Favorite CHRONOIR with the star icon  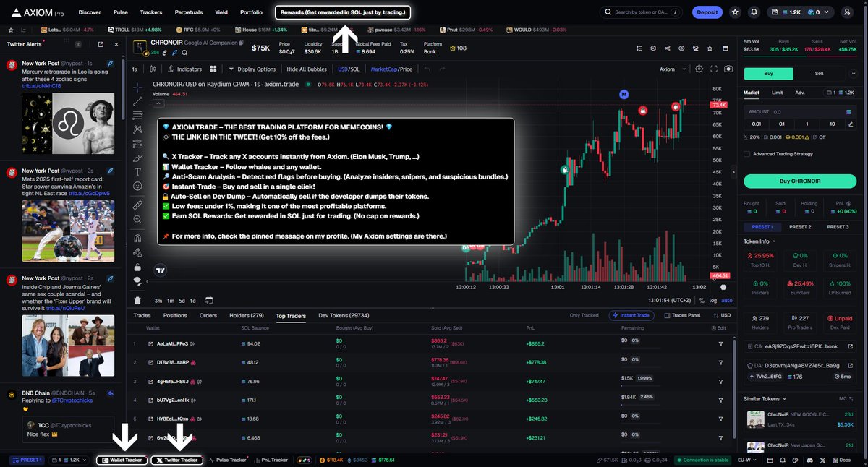point(709,48)
